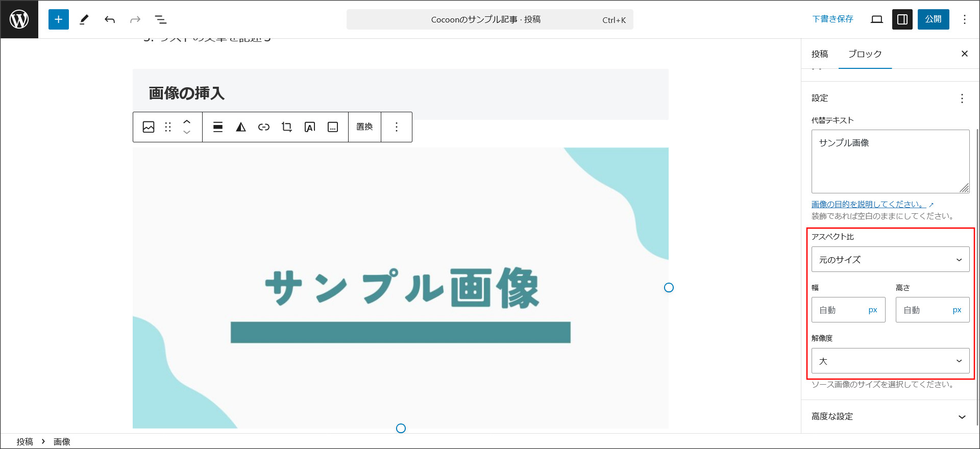Open the 解像度 dropdown
The width and height of the screenshot is (980, 449).
tap(891, 361)
